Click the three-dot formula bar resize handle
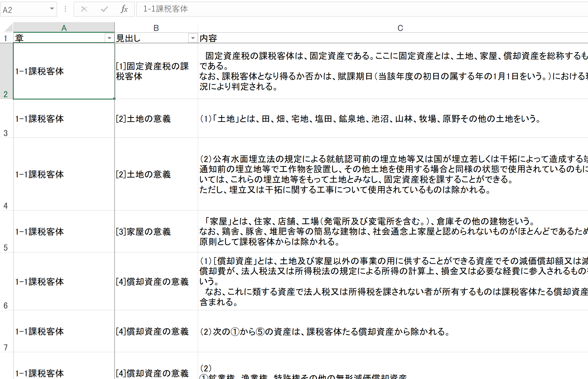 coord(65,9)
